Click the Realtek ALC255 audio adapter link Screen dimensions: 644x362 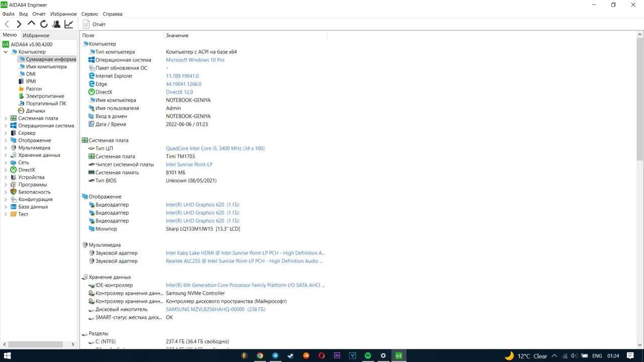click(x=245, y=261)
